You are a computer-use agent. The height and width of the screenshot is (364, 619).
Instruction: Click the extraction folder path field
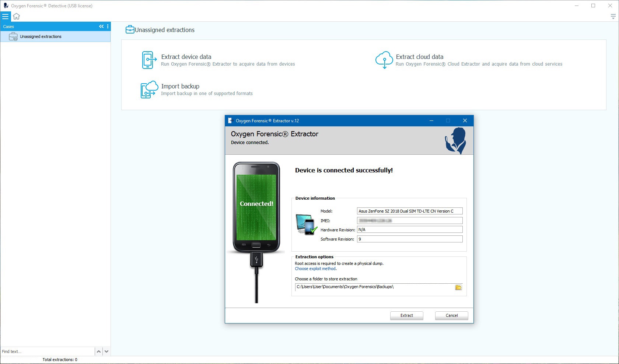[x=374, y=287]
